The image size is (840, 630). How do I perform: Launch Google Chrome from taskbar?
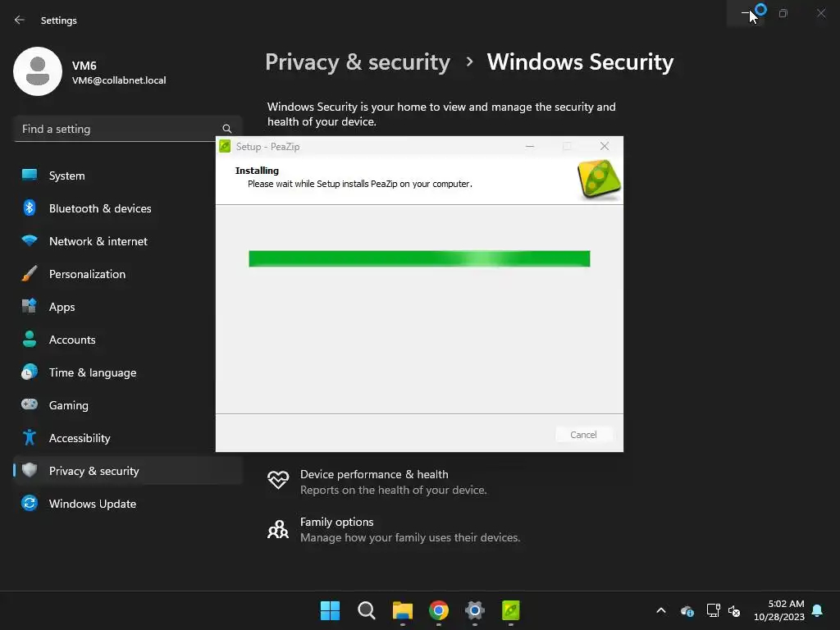[x=439, y=610]
